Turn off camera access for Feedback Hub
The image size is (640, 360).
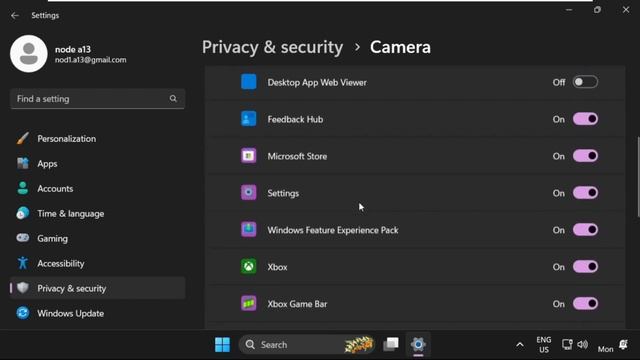tap(585, 119)
